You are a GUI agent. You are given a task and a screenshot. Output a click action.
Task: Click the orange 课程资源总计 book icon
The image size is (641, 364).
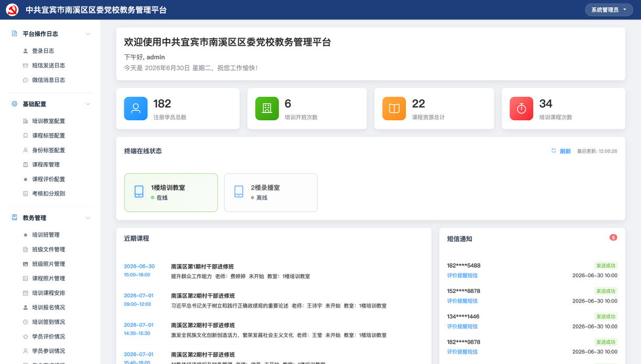point(394,108)
